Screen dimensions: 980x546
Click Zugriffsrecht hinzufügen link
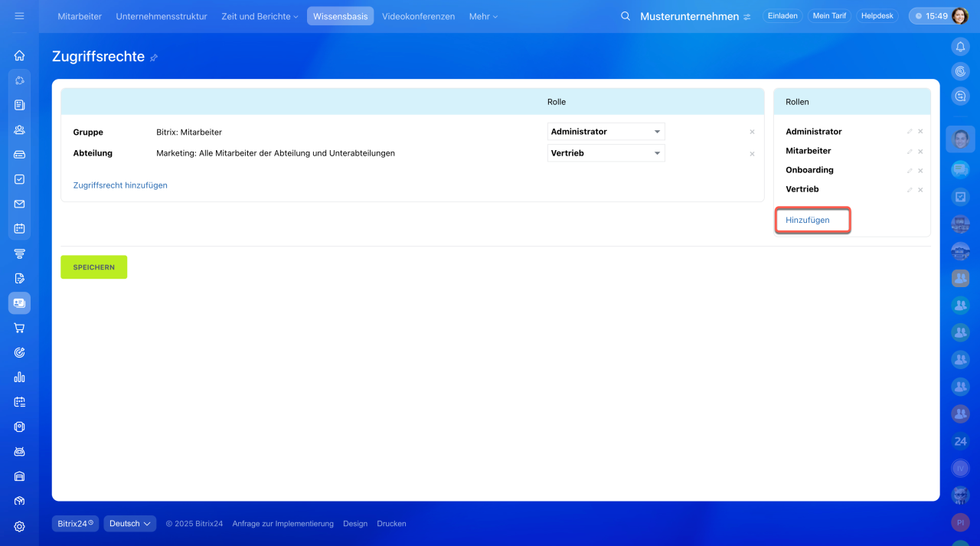point(120,185)
